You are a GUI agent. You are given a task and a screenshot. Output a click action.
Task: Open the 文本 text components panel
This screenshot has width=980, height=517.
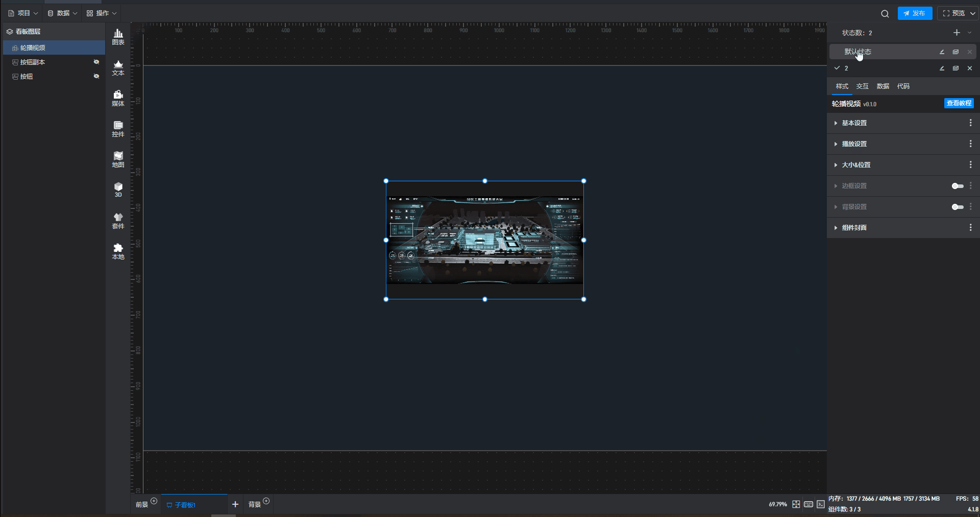tap(118, 67)
